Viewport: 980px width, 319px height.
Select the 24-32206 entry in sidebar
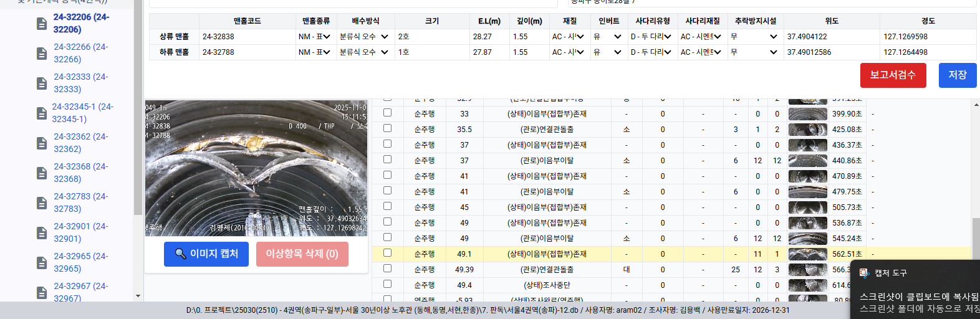80,23
